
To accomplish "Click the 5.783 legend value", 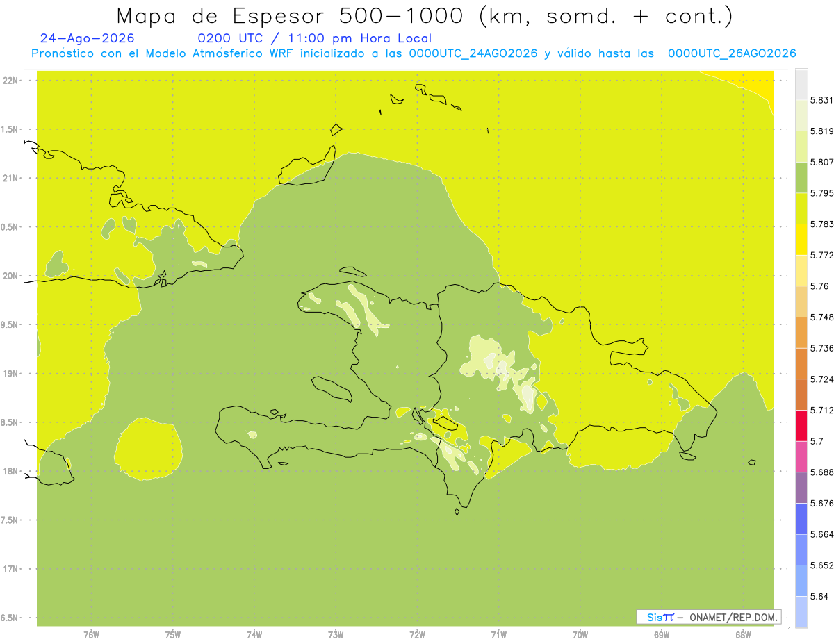I will click(x=821, y=224).
